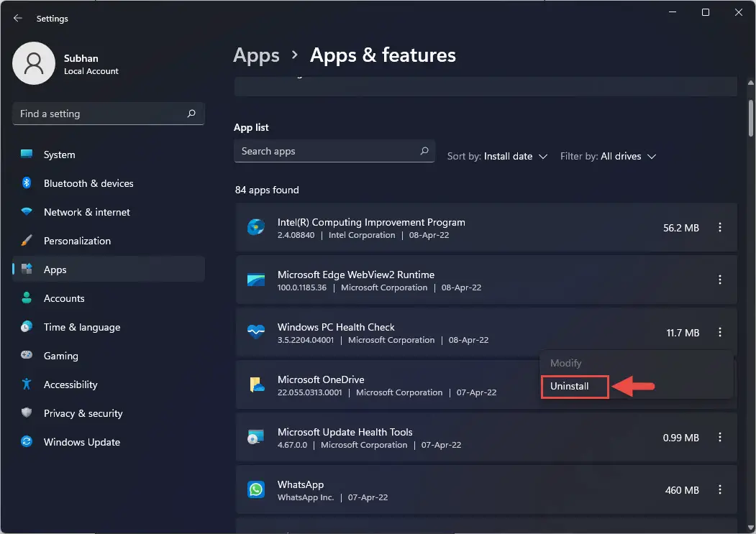Select the Apps sidebar item
Image resolution: width=756 pixels, height=534 pixels.
[x=108, y=269]
